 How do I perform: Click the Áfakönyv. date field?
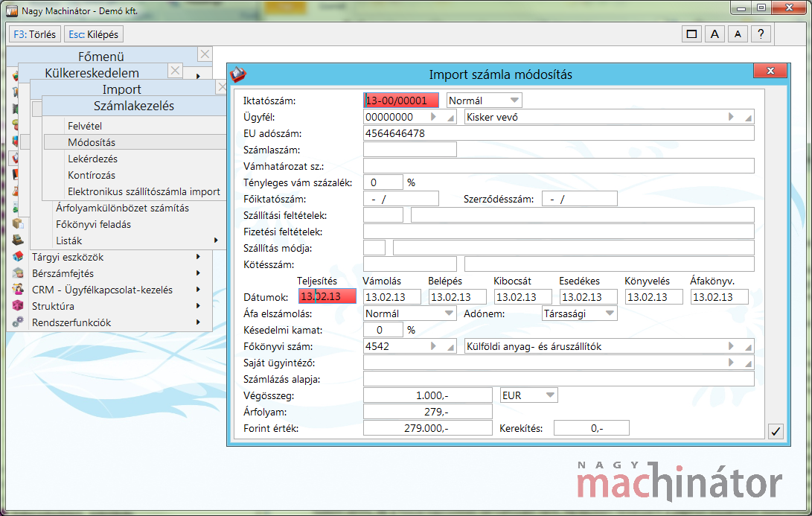point(719,297)
